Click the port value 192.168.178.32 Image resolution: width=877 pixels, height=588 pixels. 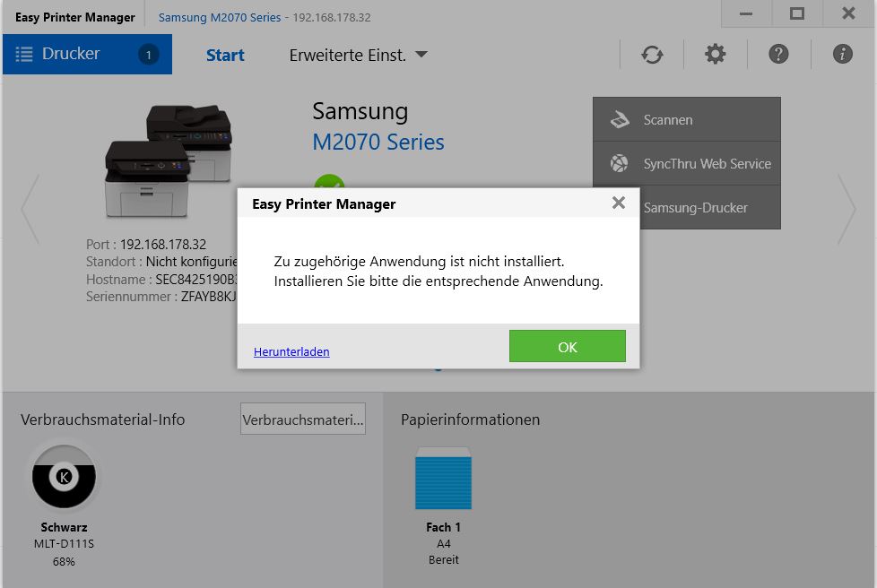coord(163,245)
